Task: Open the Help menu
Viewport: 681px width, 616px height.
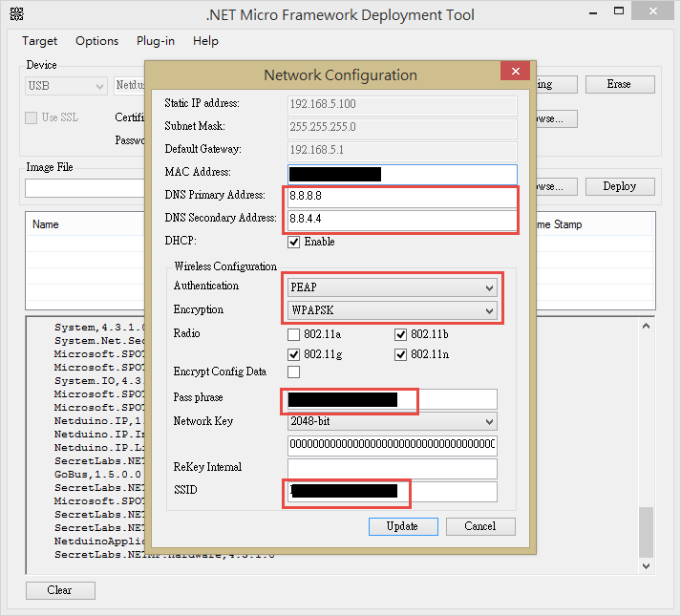Action: [x=205, y=41]
